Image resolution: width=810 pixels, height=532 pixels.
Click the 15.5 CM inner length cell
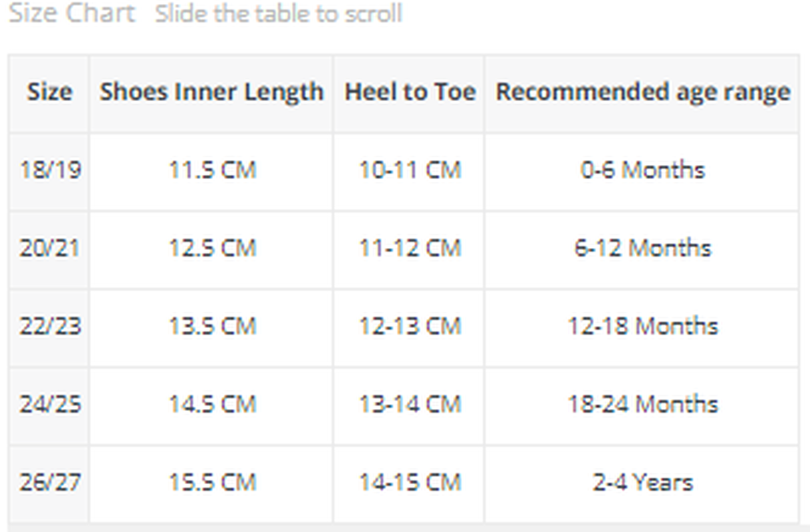(211, 482)
